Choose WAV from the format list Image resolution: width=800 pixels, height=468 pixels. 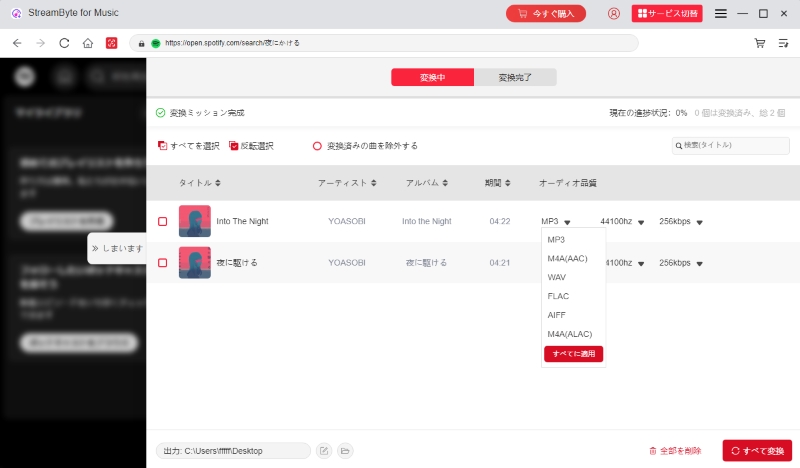click(557, 277)
